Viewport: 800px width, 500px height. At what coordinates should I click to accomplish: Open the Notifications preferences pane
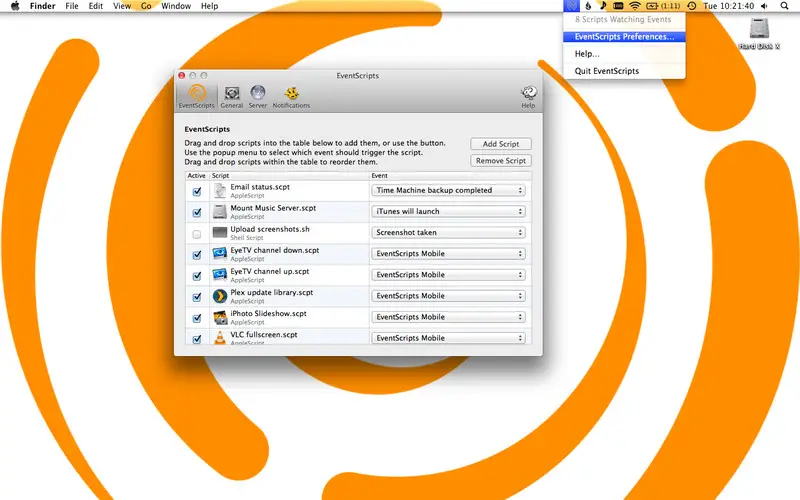tap(291, 96)
